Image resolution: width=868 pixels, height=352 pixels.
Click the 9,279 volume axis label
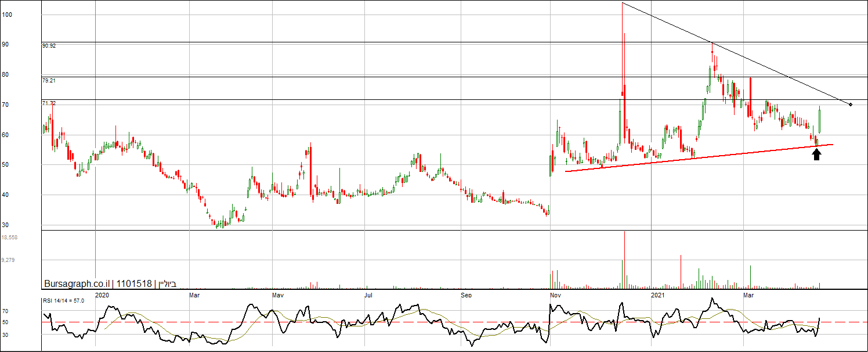click(8, 260)
